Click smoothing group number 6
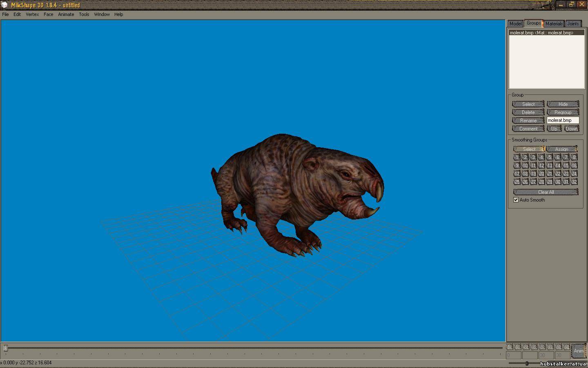The width and height of the screenshot is (588, 368). [558, 157]
